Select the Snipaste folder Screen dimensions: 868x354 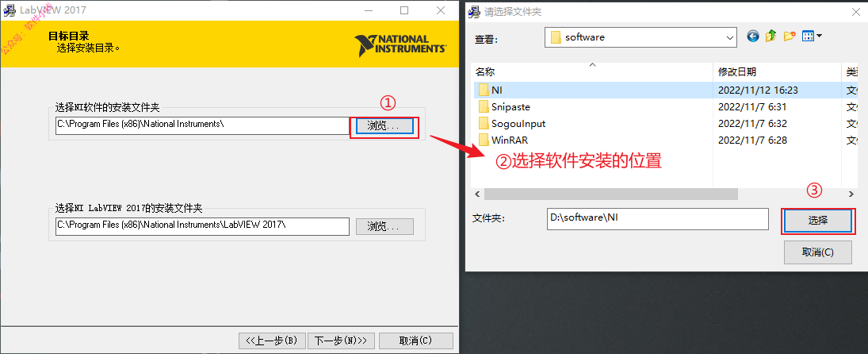(x=510, y=106)
